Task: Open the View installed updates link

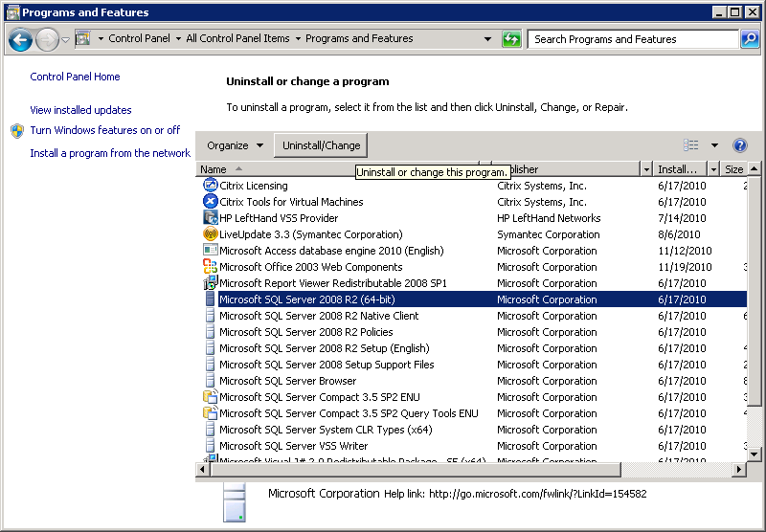Action: click(80, 110)
